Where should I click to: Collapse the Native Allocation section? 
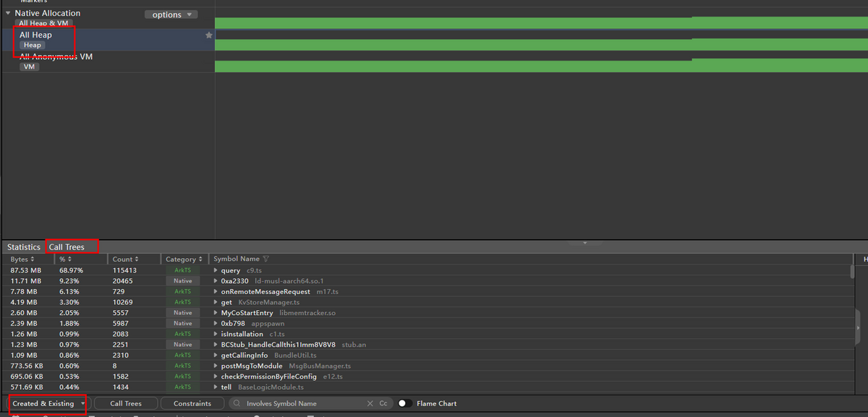8,13
